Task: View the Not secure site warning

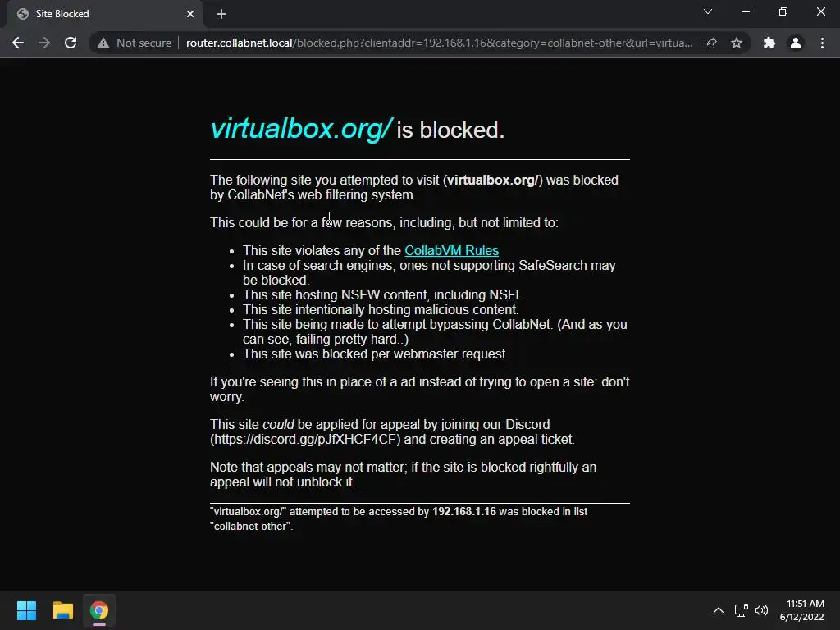Action: point(135,43)
